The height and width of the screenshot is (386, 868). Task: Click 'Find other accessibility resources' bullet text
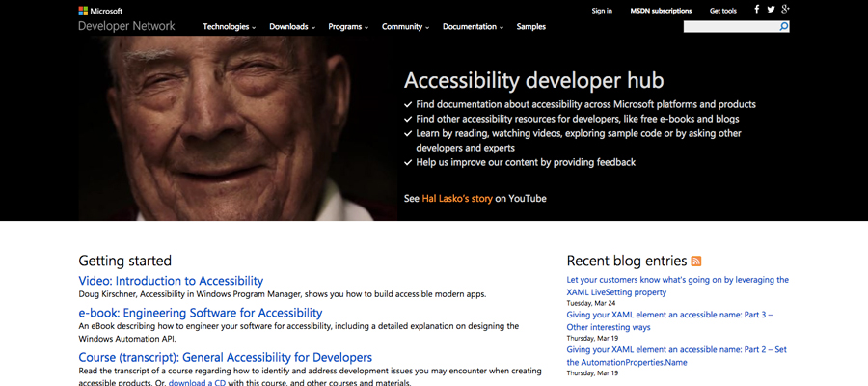578,119
